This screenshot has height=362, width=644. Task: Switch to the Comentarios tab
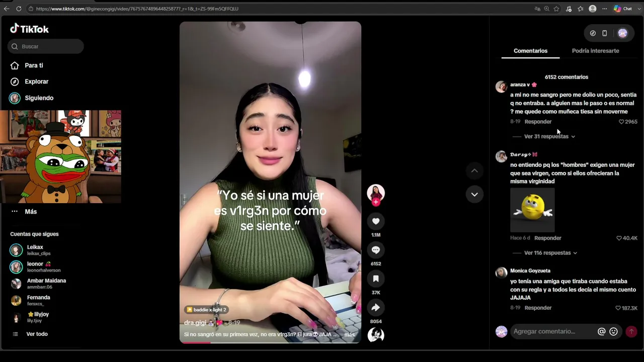(x=530, y=51)
